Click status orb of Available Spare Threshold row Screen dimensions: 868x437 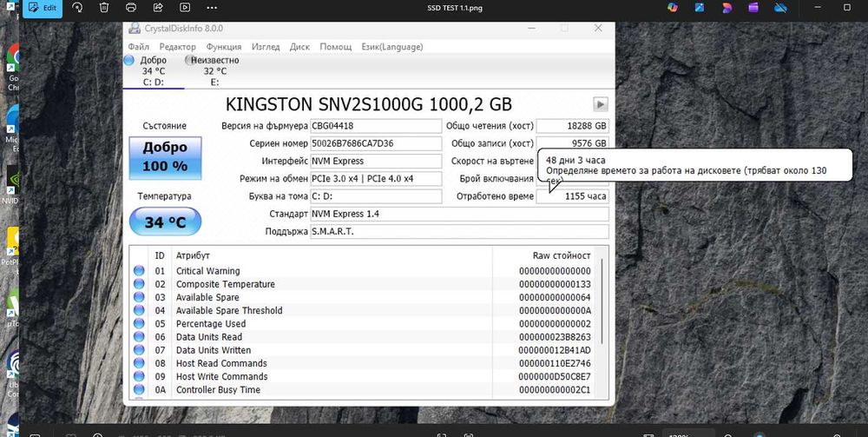(x=139, y=311)
